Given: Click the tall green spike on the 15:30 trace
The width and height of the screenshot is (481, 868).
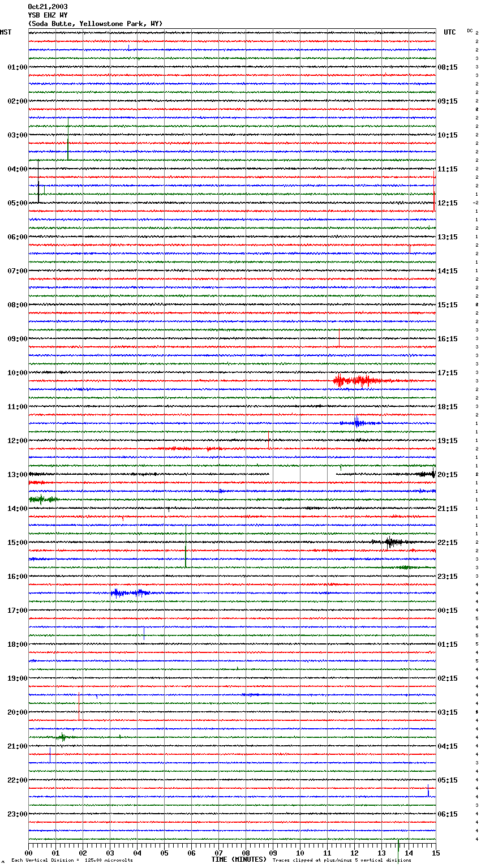Looking at the screenshot, I should tap(186, 546).
